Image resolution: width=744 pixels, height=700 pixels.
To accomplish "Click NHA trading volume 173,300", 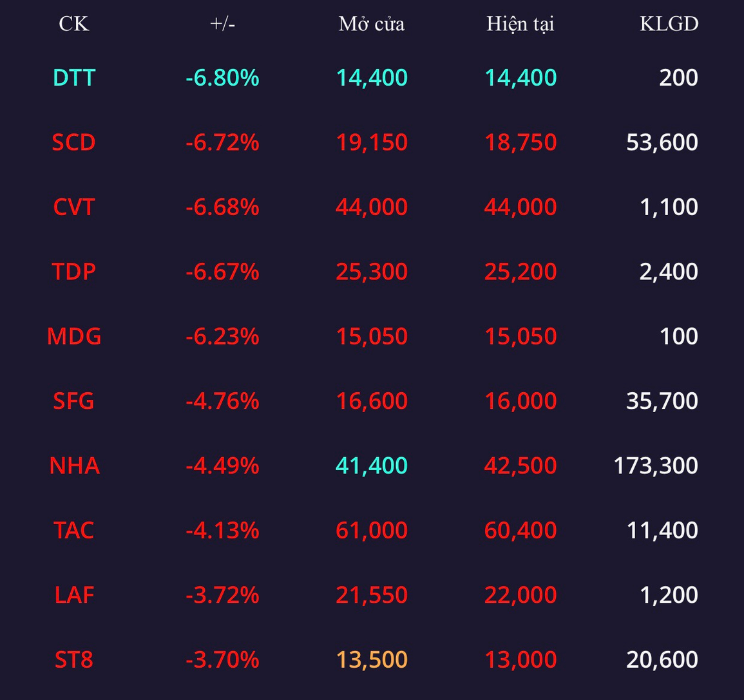I will coord(656,466).
